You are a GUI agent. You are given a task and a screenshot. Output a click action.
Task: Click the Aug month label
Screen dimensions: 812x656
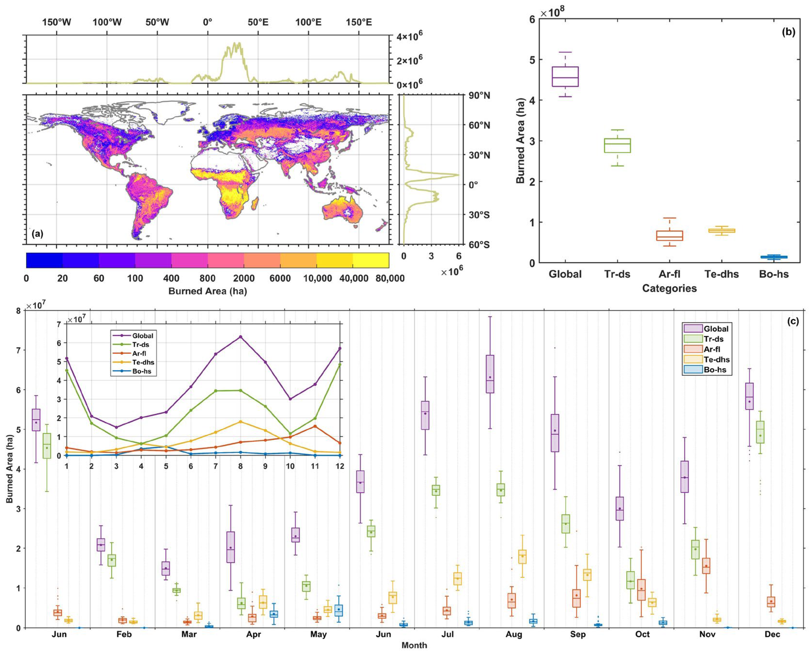tap(514, 635)
